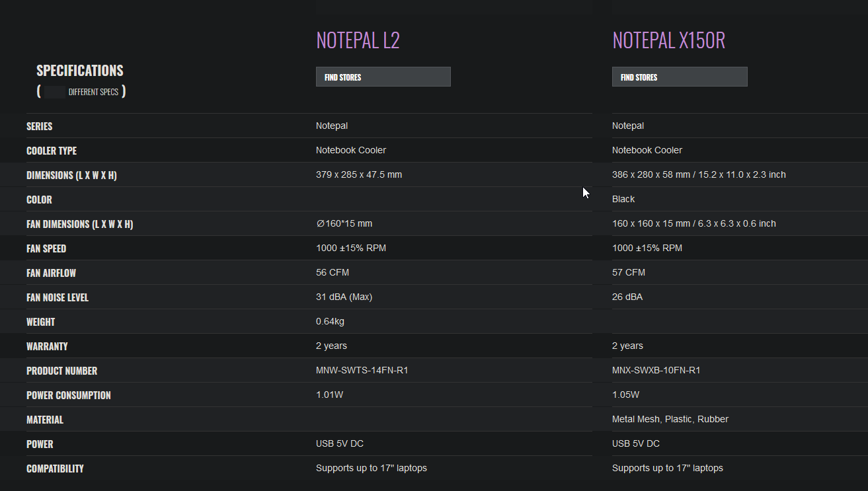Viewport: 868px width, 491px height.
Task: Click the 1.05W power consumption value
Action: [x=626, y=395]
